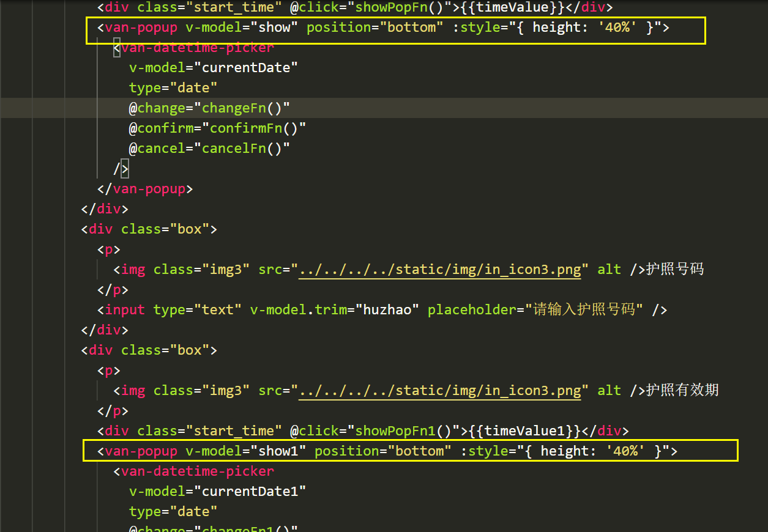Open the in_icon3.png image path link
The height and width of the screenshot is (532, 768).
tap(439, 269)
